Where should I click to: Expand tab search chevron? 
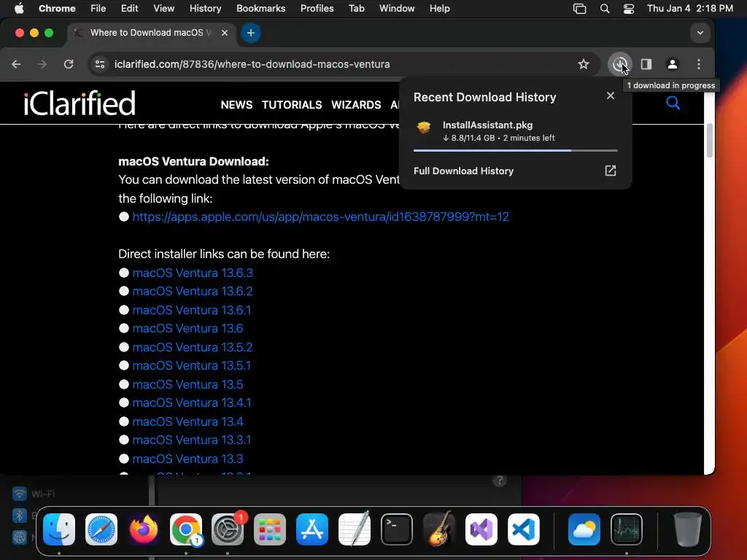pos(700,33)
